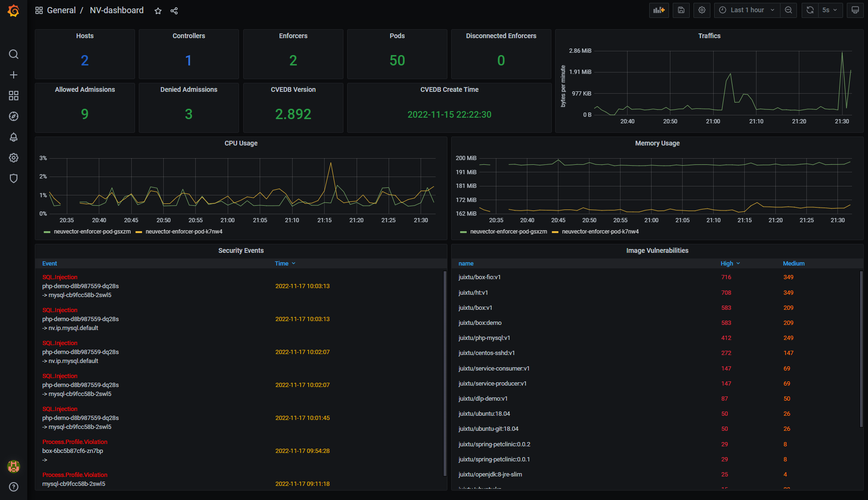Click the Image Vulnerabilities vertical scrollbar
The image size is (868, 500).
point(861,349)
